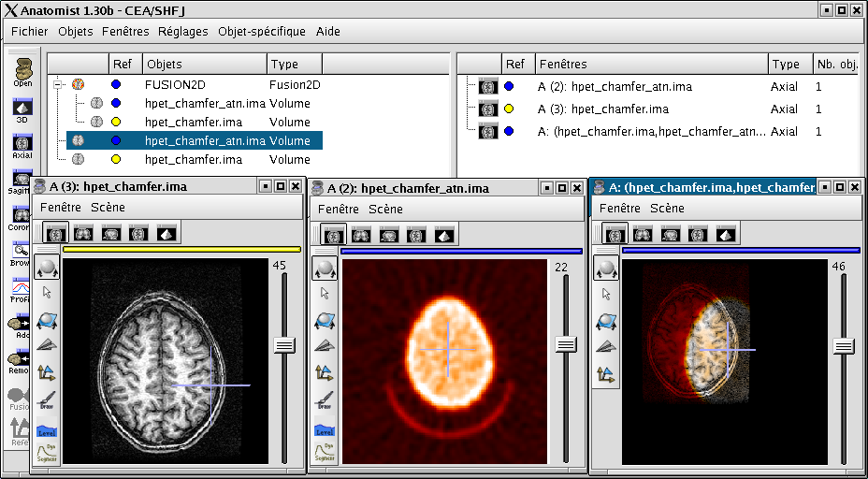Click slice slider handle in hpet_chamfer.ima window
The height and width of the screenshot is (479, 868).
click(x=284, y=345)
